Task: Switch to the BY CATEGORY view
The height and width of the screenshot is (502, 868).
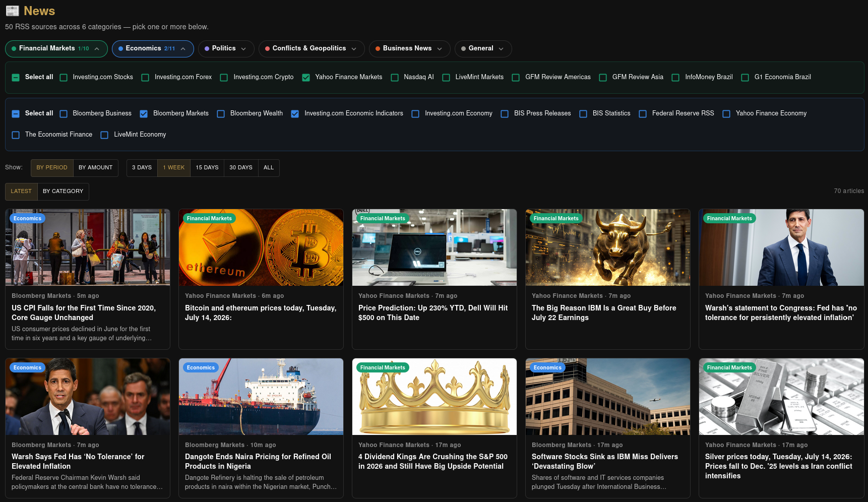Action: pyautogui.click(x=63, y=192)
